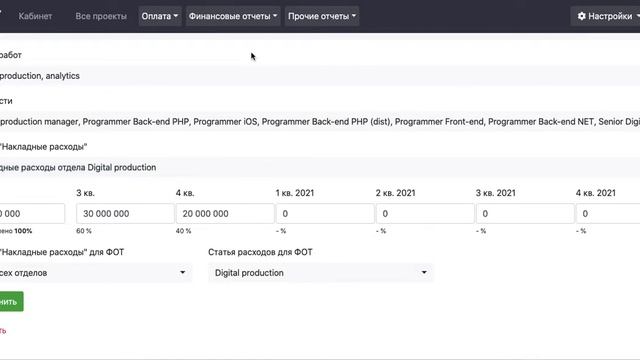This screenshot has height=360, width=640.
Task: Focus the 2 кв. 2021 amount field
Action: (x=425, y=213)
